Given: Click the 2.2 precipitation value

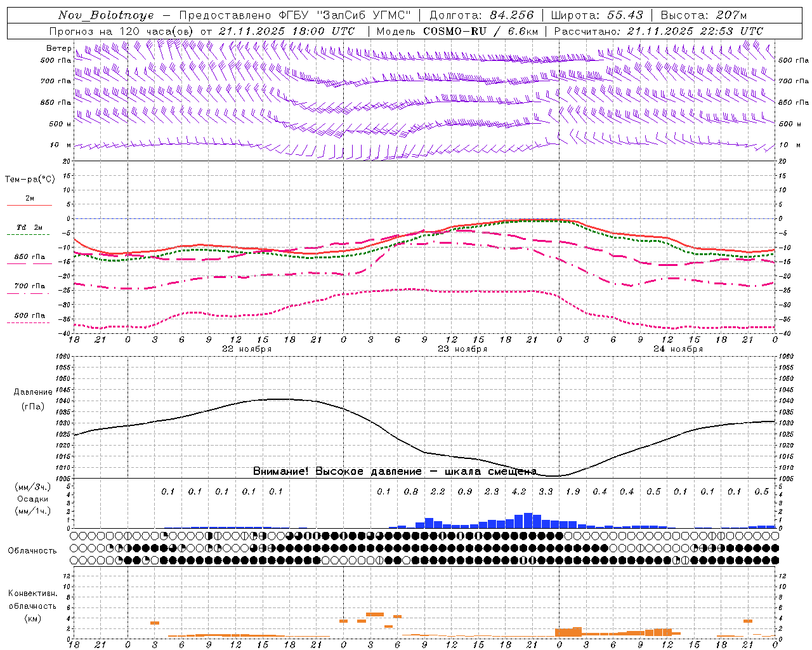Looking at the screenshot, I should [438, 491].
